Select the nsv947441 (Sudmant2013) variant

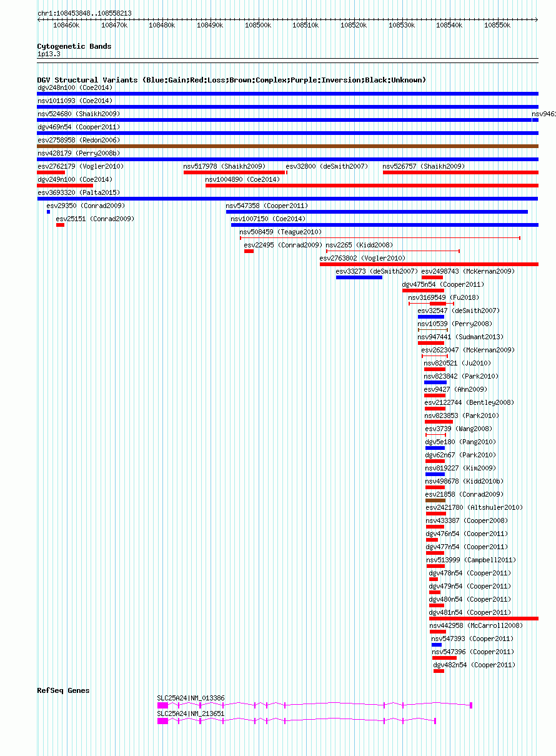click(x=431, y=343)
